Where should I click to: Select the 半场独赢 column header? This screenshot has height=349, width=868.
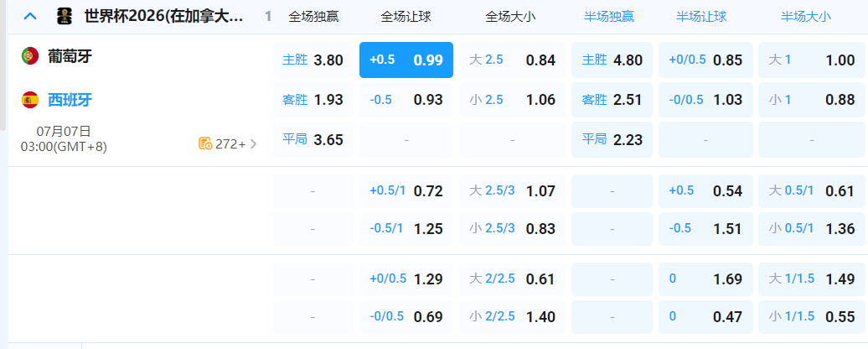point(609,17)
